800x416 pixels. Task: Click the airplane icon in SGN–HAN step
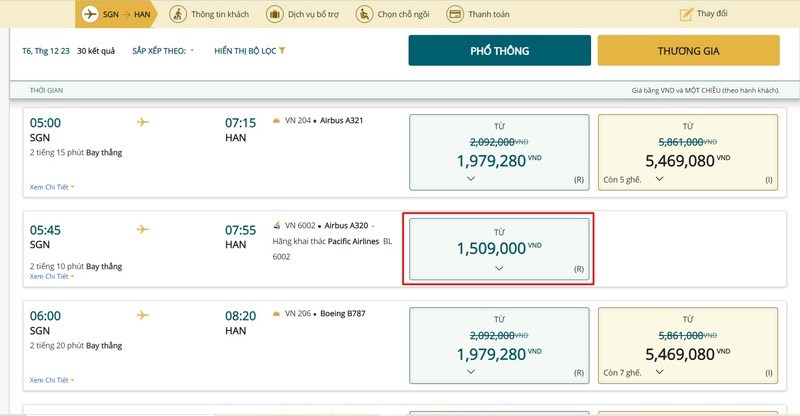(90, 14)
